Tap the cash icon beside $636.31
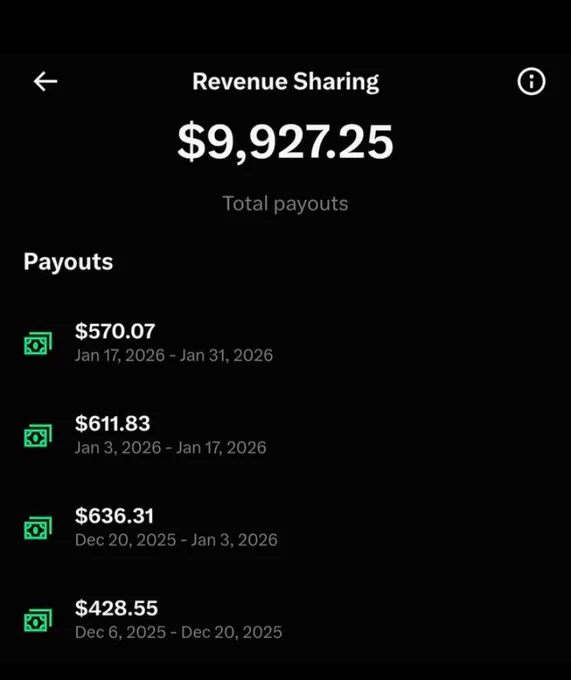The height and width of the screenshot is (680, 571). (38, 528)
